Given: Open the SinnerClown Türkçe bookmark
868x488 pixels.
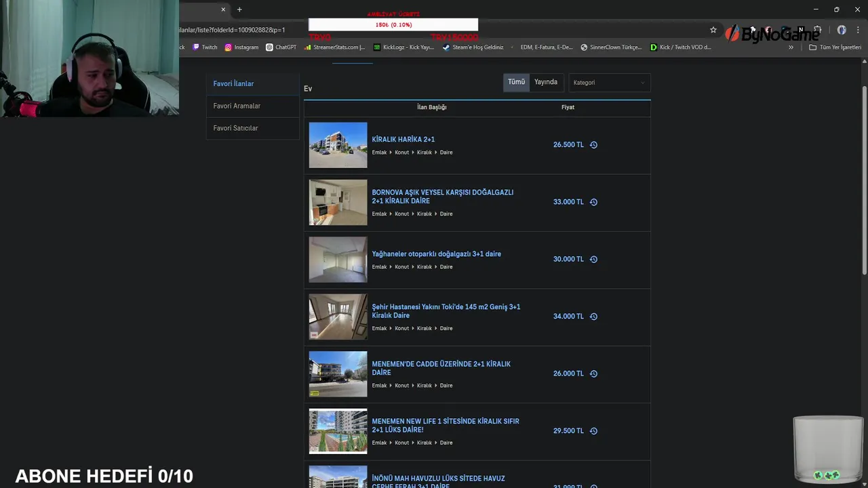Looking at the screenshot, I should (611, 47).
